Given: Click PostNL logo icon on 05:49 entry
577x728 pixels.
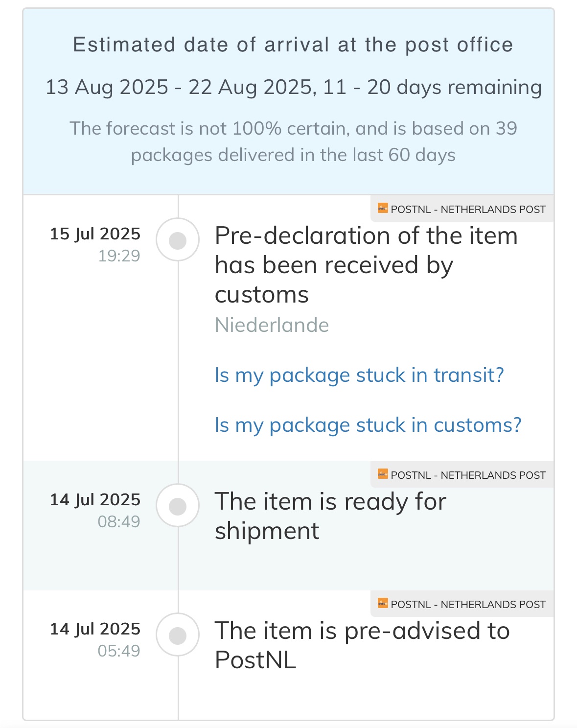Looking at the screenshot, I should click(382, 604).
